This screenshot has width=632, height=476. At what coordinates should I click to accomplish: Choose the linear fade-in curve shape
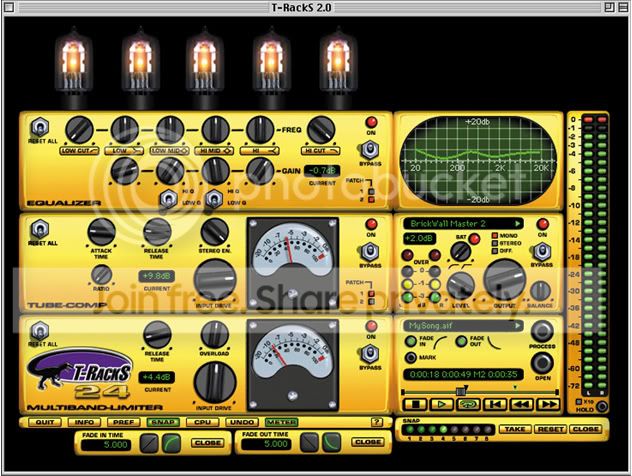point(149,443)
